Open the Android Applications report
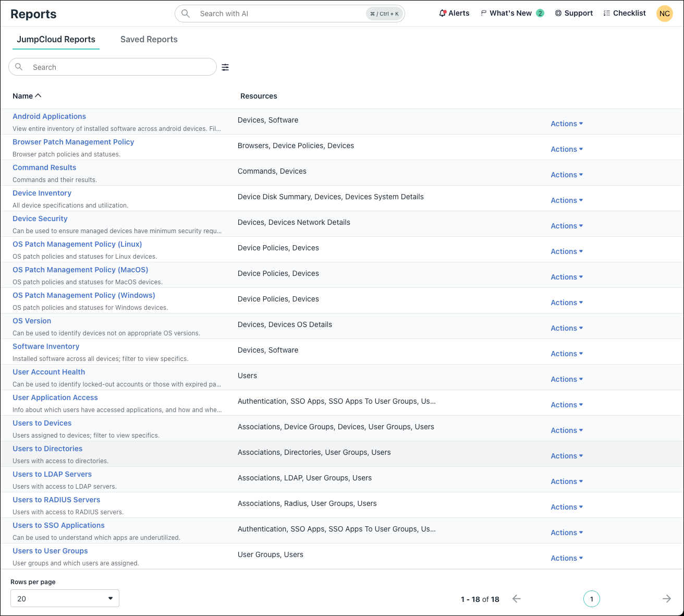Viewport: 684px width, 616px height. (x=49, y=116)
